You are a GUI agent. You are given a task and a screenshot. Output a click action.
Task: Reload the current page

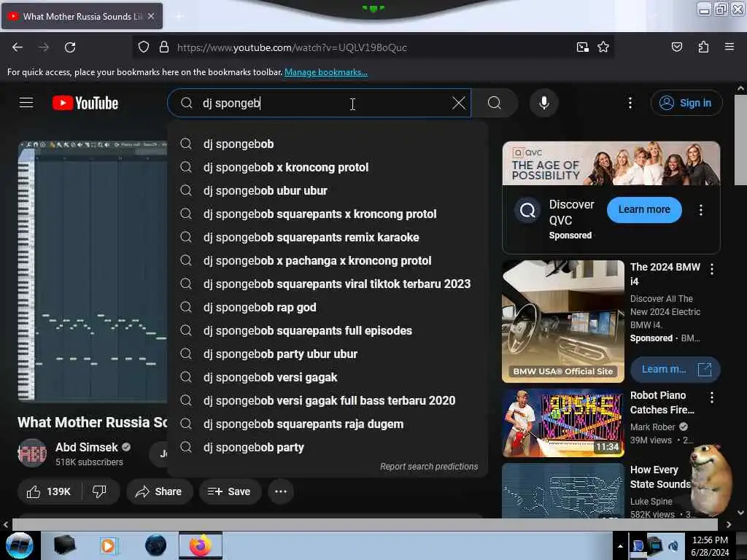click(x=70, y=47)
